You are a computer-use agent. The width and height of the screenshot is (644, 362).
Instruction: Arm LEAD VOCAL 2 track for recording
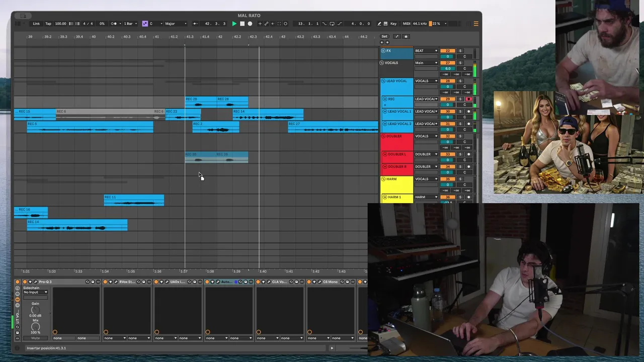[468, 124]
